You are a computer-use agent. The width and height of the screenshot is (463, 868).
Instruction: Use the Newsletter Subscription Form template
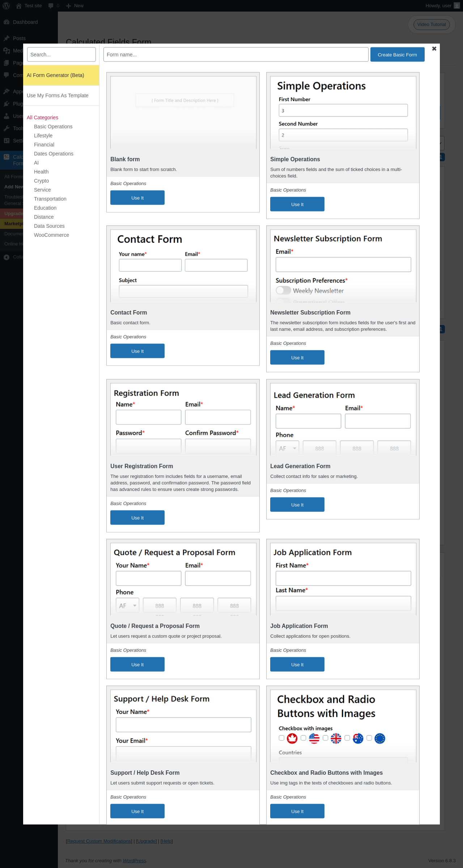tap(297, 358)
